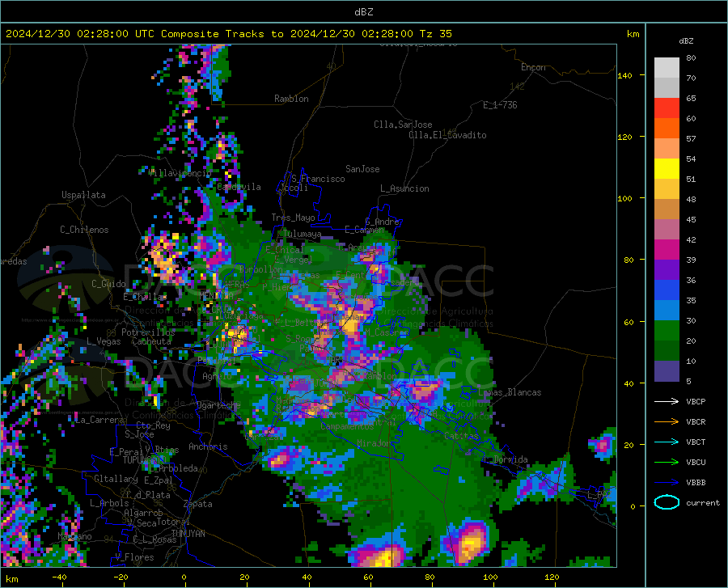
Task: Click the S_Francisco place label
Action: tap(318, 179)
